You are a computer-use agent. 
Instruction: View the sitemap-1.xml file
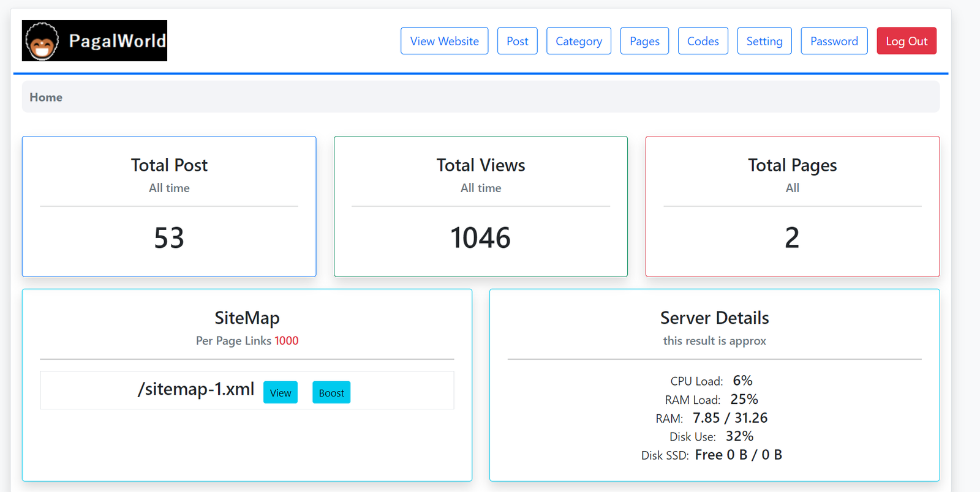281,393
